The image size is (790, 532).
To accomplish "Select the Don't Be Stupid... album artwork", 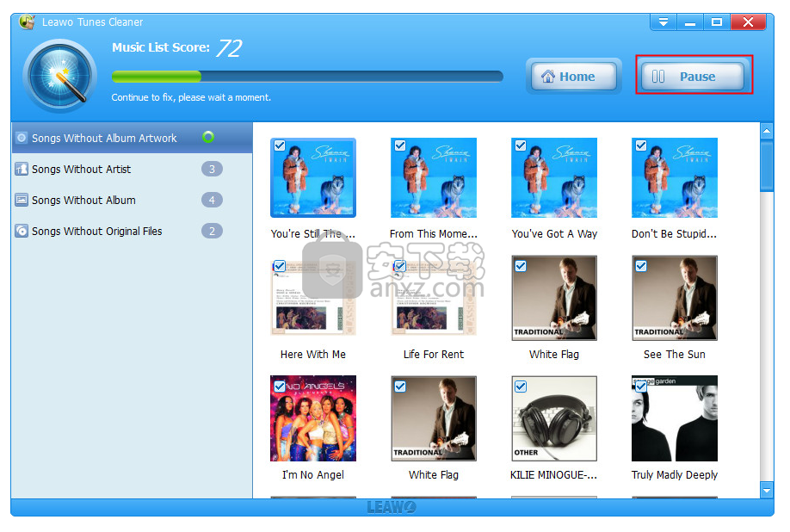I will tap(674, 178).
